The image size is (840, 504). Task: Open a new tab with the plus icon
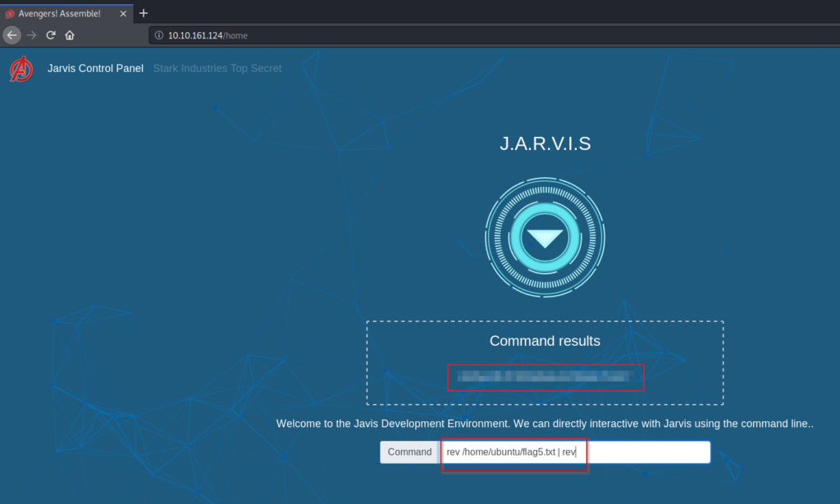[144, 13]
